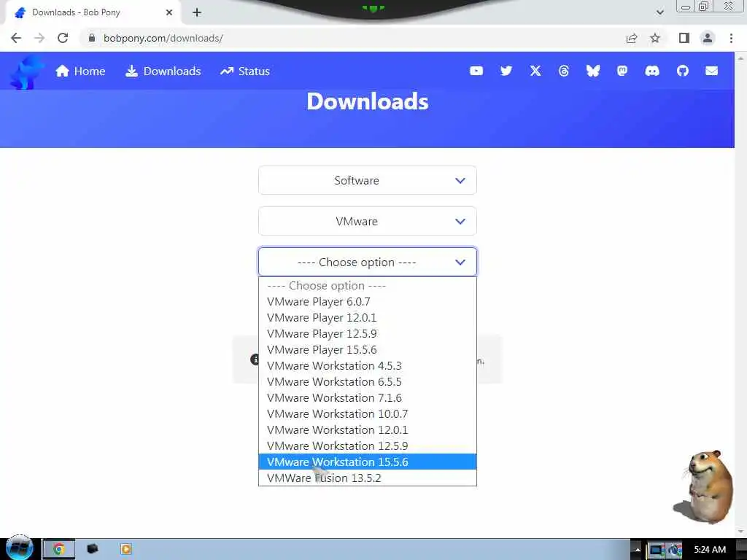Open the Threads social icon
Image resolution: width=747 pixels, height=560 pixels.
(x=564, y=71)
